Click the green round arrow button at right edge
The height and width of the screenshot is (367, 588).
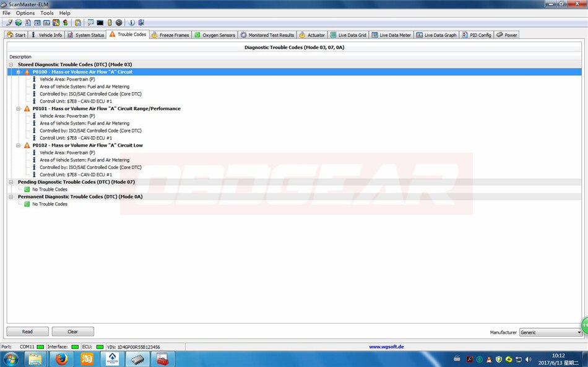[x=584, y=325]
